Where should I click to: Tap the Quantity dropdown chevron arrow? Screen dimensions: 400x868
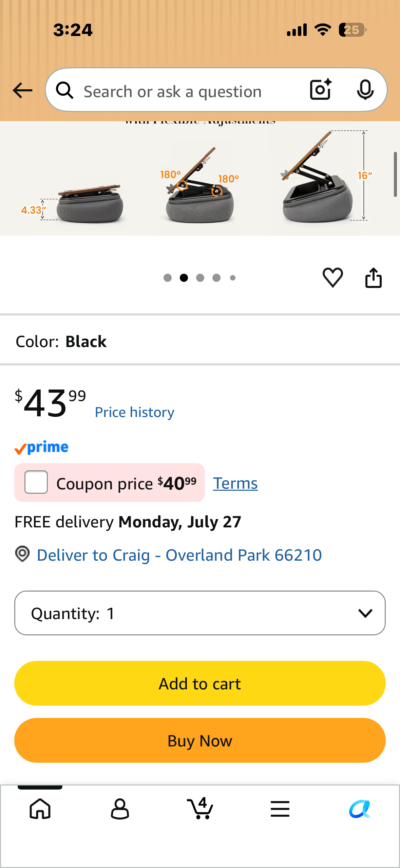[x=365, y=613]
